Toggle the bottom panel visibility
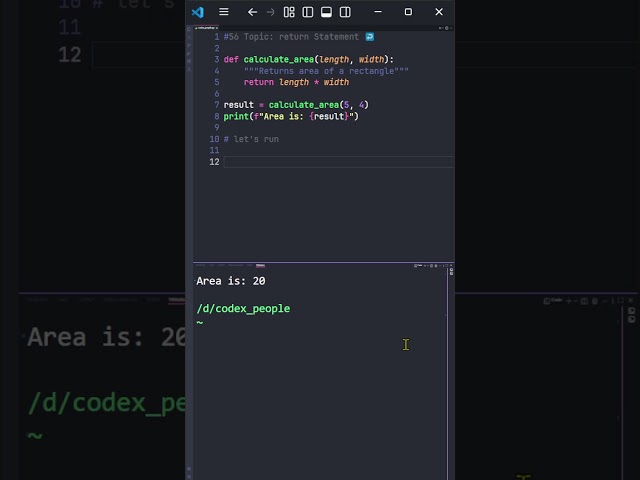The width and height of the screenshot is (640, 480). click(327, 12)
